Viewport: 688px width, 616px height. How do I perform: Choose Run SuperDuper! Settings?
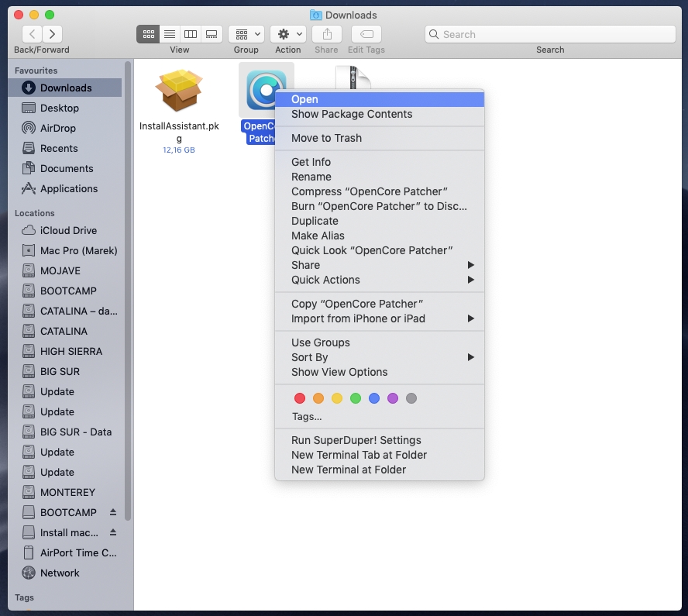[380, 441]
